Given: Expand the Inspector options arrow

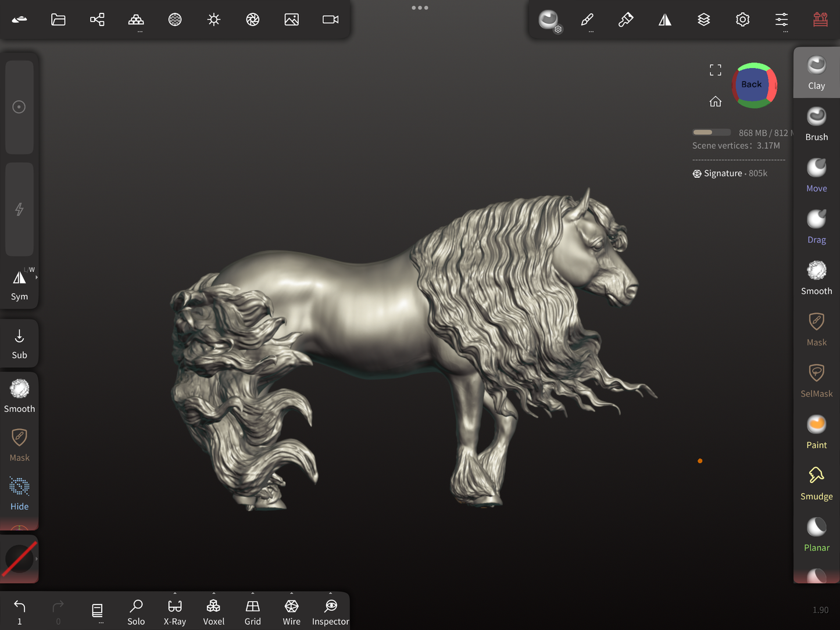Looking at the screenshot, I should 330,594.
